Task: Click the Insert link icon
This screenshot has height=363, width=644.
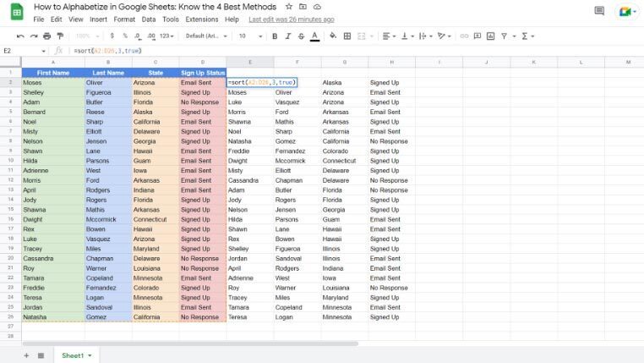Action: [x=464, y=36]
